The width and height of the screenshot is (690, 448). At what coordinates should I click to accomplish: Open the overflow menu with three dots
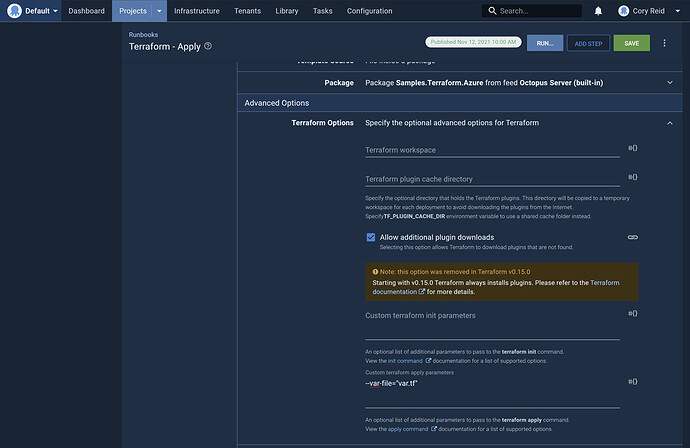[x=664, y=43]
